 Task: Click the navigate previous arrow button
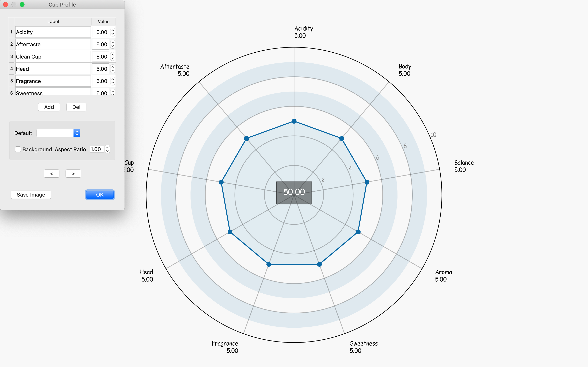coord(52,173)
